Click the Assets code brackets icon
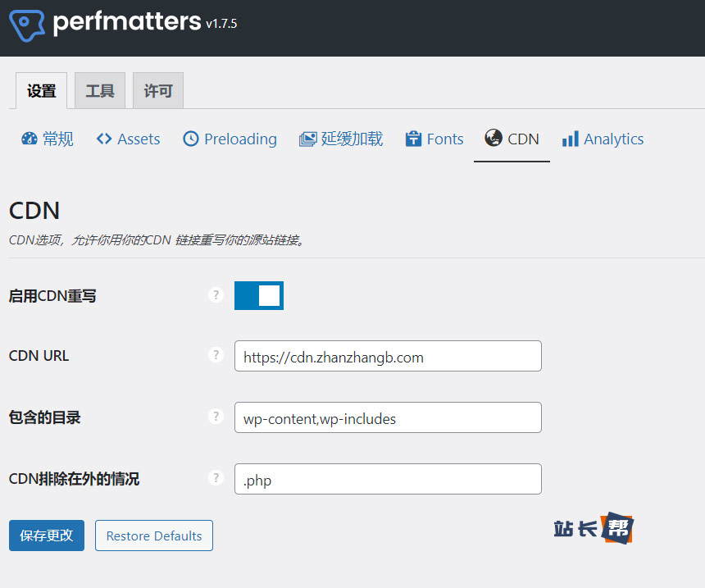 [x=104, y=139]
